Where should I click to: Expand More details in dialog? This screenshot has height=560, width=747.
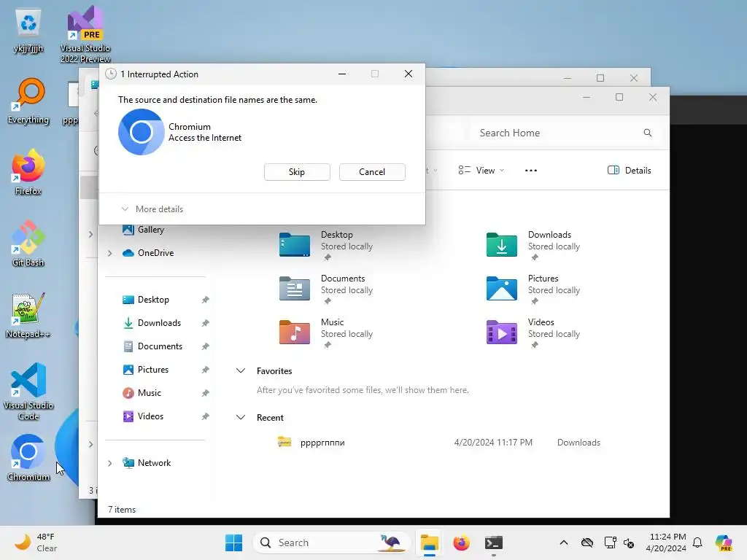click(152, 209)
